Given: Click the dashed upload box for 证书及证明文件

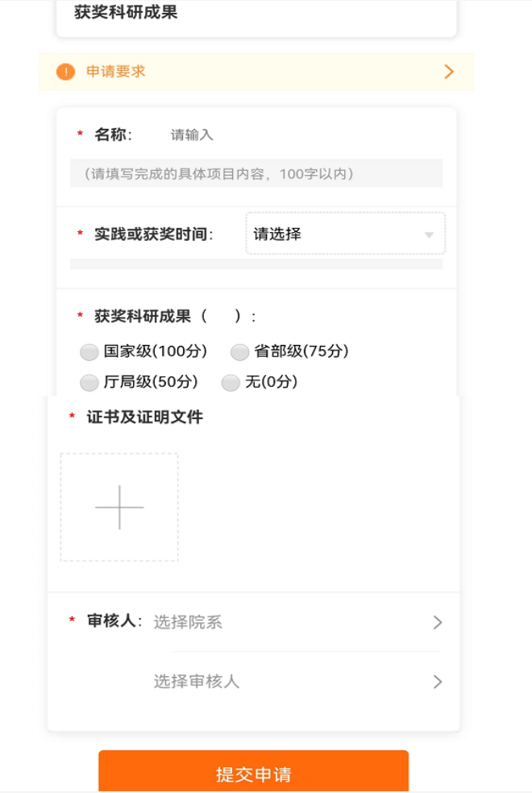Looking at the screenshot, I should point(119,507).
